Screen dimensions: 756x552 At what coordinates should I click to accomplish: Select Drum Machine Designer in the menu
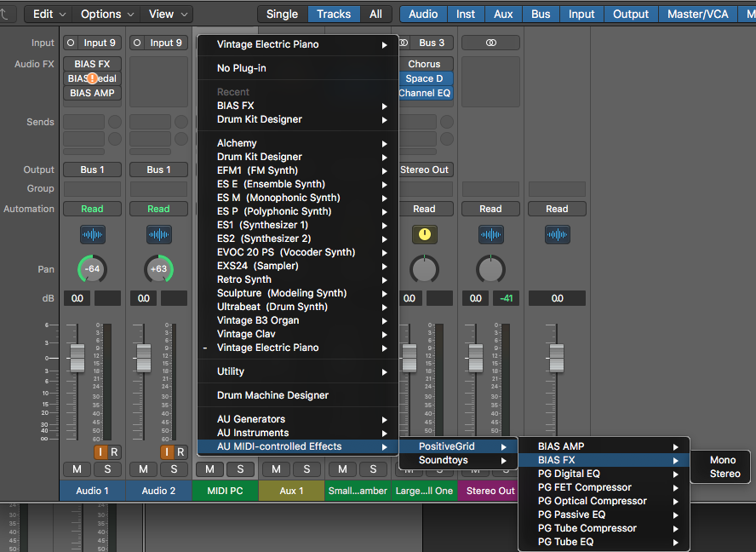[297, 395]
